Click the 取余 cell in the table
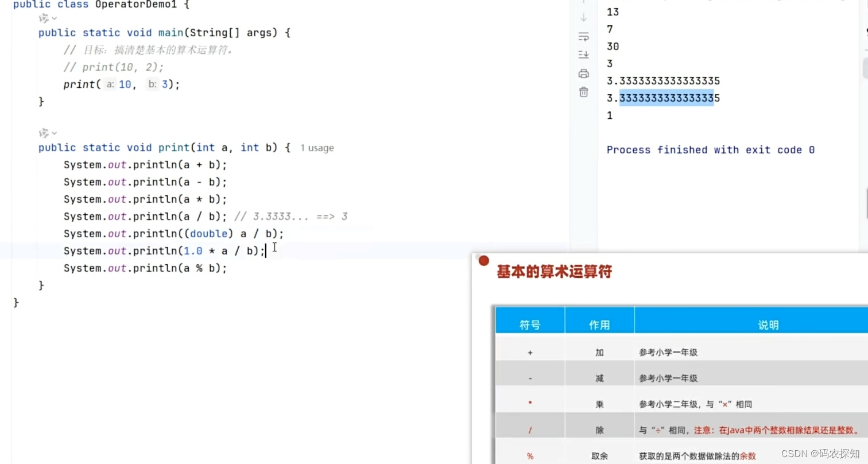This screenshot has height=464, width=868. pyautogui.click(x=599, y=456)
